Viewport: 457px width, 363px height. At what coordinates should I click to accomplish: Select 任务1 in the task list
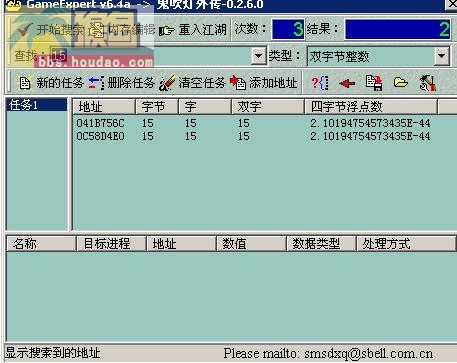37,105
